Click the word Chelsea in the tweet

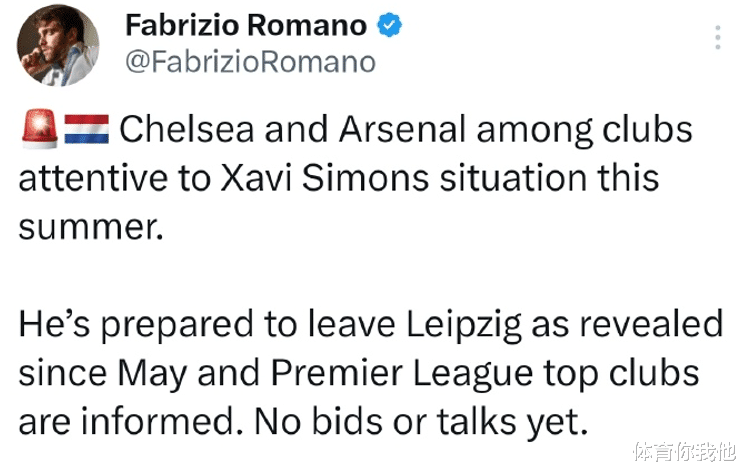[187, 129]
